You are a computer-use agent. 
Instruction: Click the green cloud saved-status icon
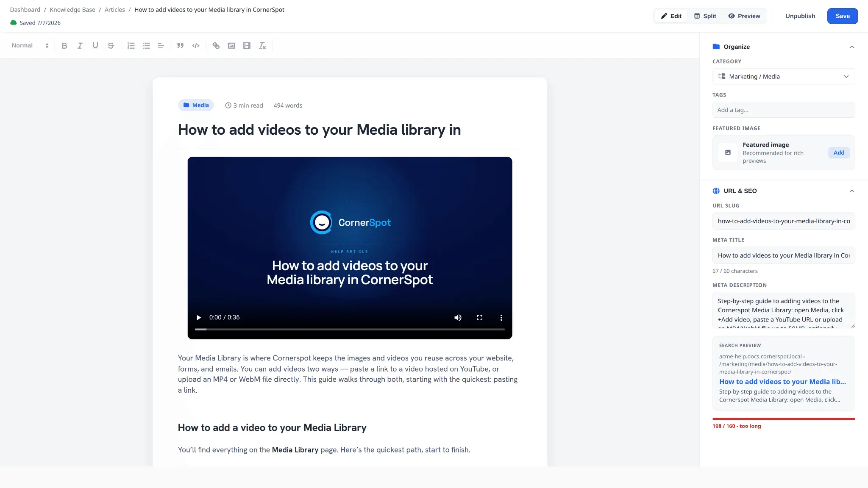[x=14, y=23]
